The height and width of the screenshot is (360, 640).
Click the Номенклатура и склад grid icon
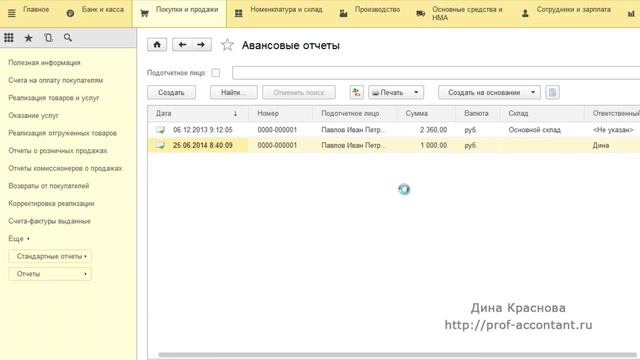click(x=239, y=13)
